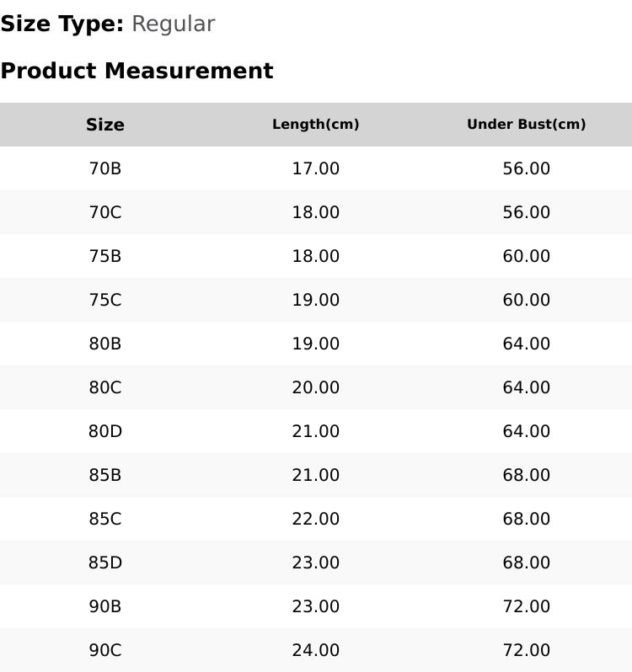Click 60.00 under bust for 75B
Image resolution: width=632 pixels, height=672 pixels.
526,256
